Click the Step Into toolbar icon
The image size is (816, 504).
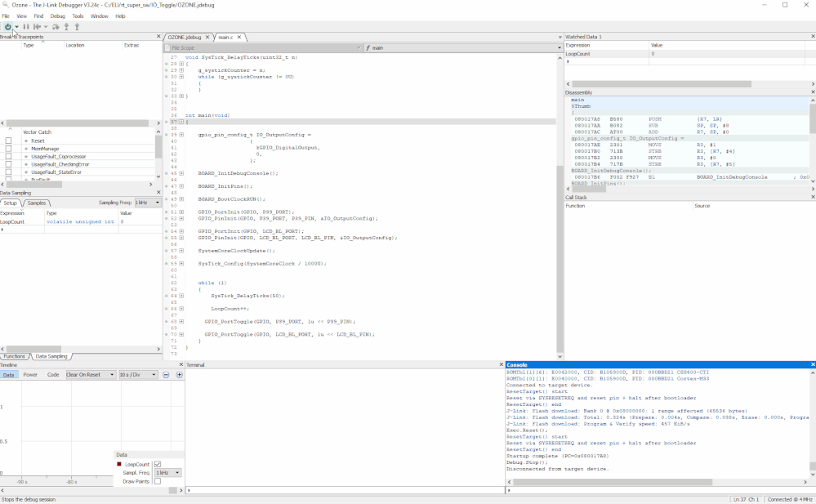[x=66, y=27]
